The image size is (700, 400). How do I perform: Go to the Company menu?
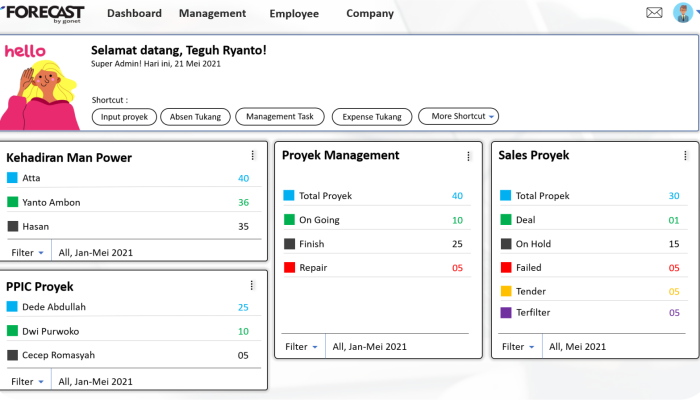[x=370, y=13]
